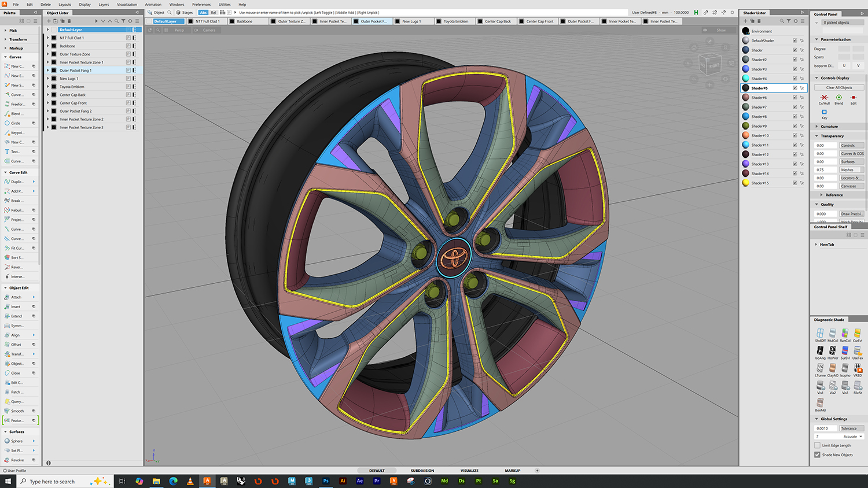The image size is (868, 488).
Task: Select the Revolve surface tool
Action: click(16, 460)
